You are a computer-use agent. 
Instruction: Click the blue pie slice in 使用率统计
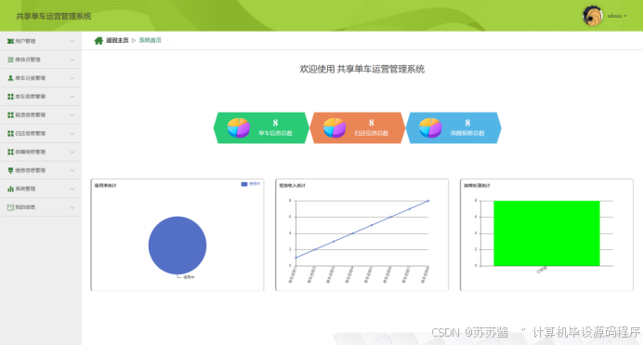tap(177, 245)
